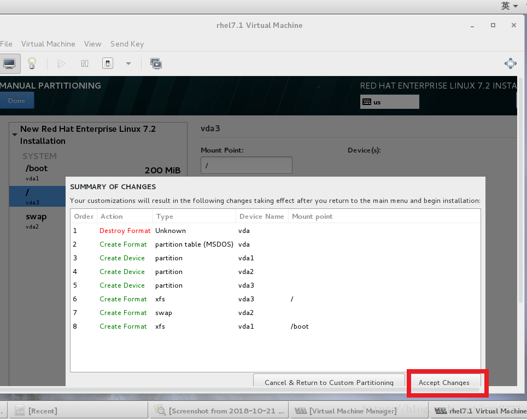The width and height of the screenshot is (527, 420).
Task: Select partition table (MSDOS) row
Action: coord(276,244)
